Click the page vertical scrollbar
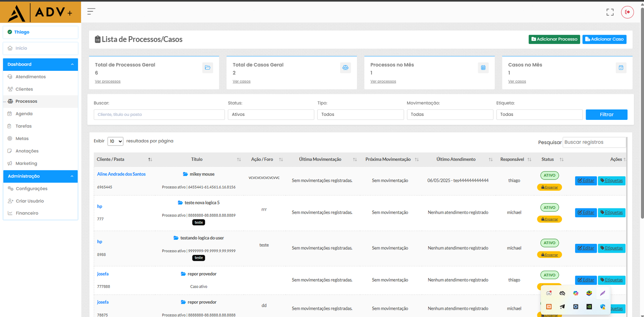The image size is (644, 317). point(642,113)
